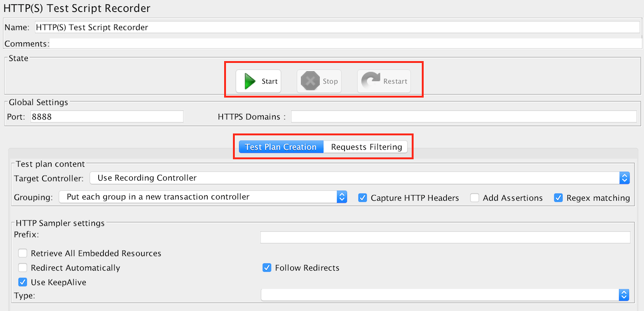Disable the Use KeepAlive checkbox
Image resolution: width=644 pixels, height=311 pixels.
click(x=23, y=282)
